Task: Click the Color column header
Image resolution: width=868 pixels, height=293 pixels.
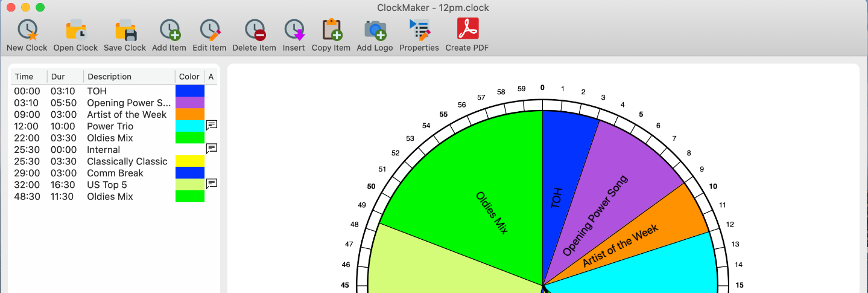Action: 189,77
